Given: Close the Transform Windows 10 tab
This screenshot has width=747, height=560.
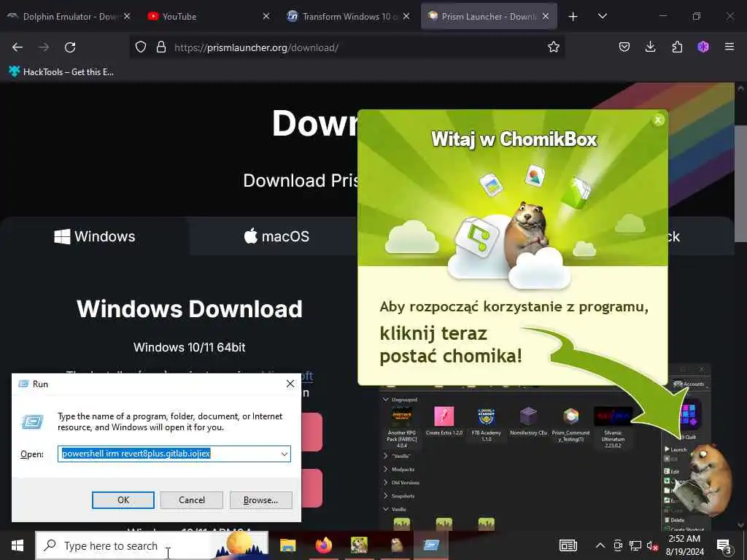Looking at the screenshot, I should pyautogui.click(x=406, y=17).
